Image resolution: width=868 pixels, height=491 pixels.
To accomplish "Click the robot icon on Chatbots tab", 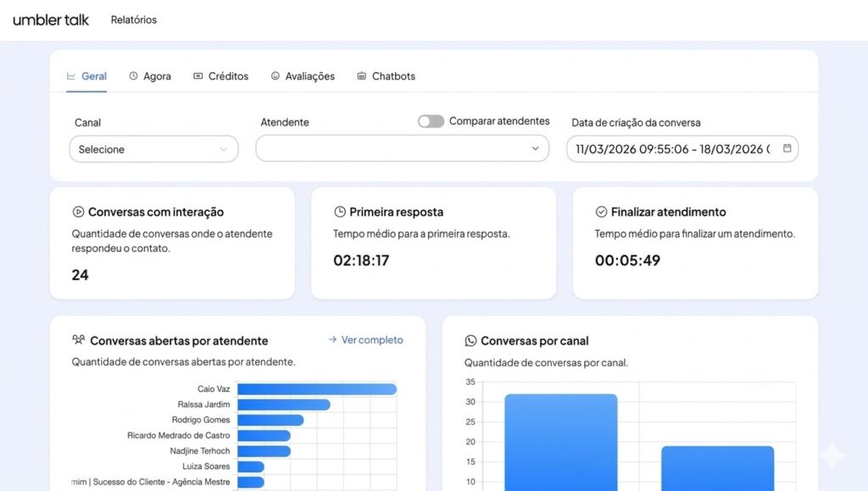I will tap(361, 75).
